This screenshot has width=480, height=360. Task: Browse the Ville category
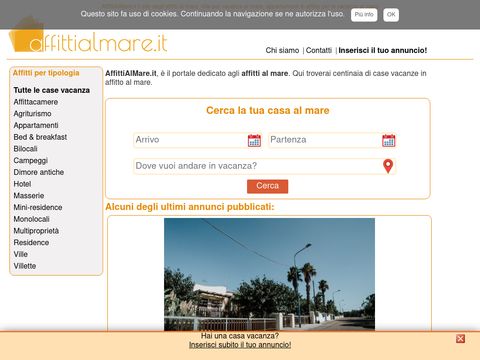[20, 254]
